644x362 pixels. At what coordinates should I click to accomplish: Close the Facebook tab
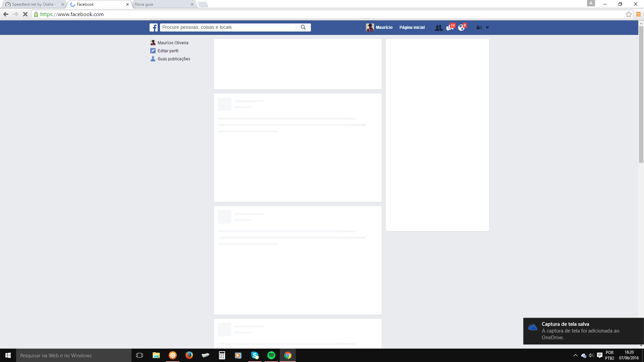[x=127, y=4]
